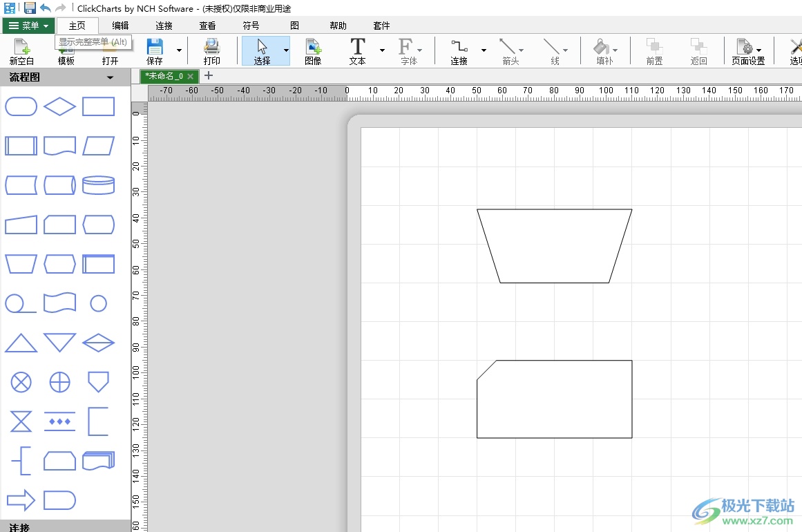This screenshot has width=802, height=532.
Task: Click Bring to Front (前置) icon
Action: 654,51
